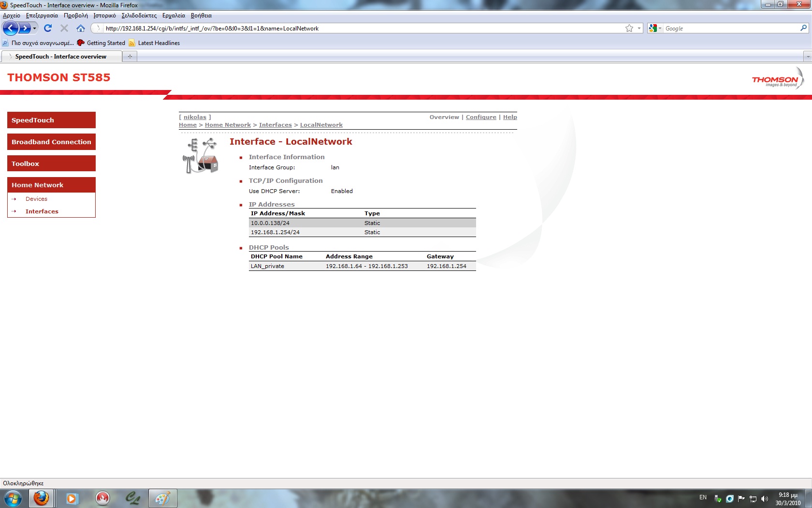Reload the page with the refresh icon
Image resolution: width=812 pixels, height=508 pixels.
click(48, 28)
